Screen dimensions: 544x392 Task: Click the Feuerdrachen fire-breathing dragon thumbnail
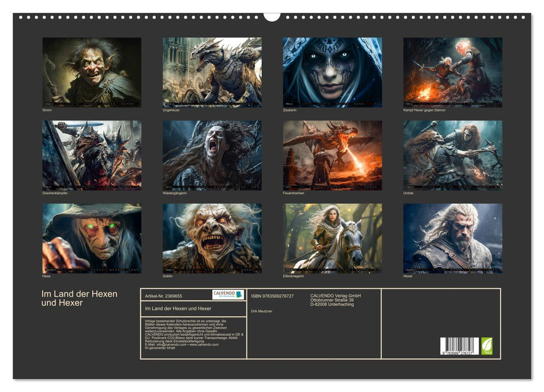tap(332, 155)
